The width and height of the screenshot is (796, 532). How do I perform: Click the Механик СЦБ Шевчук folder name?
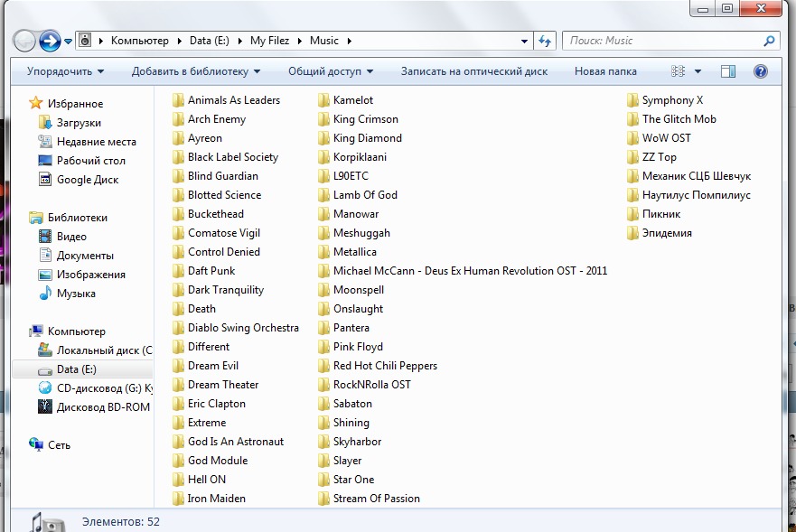tap(696, 176)
